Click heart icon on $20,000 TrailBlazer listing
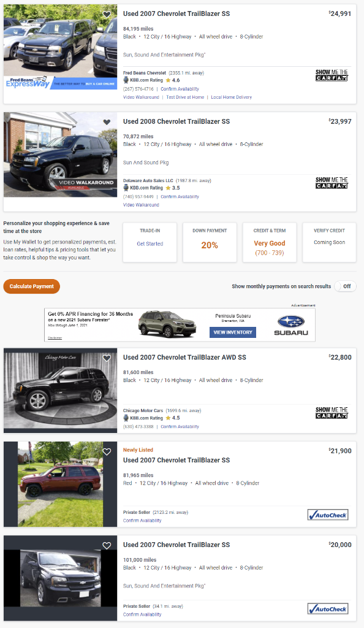 click(x=107, y=545)
